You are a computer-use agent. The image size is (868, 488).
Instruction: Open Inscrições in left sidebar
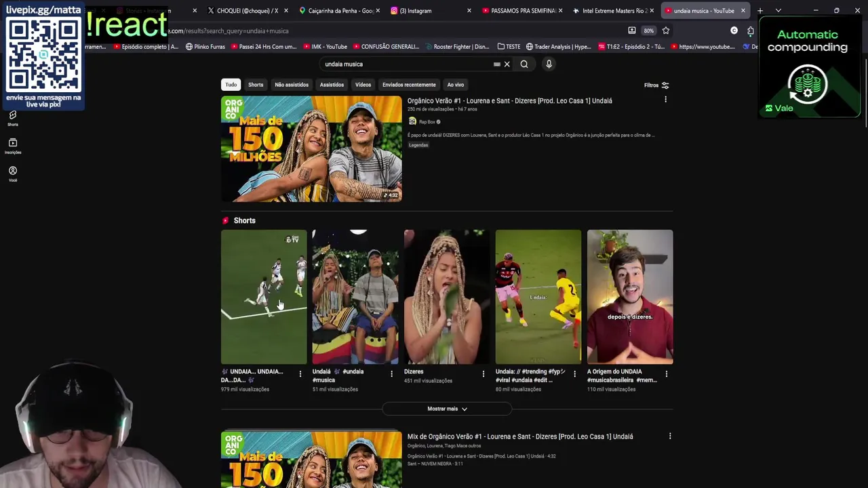click(13, 146)
